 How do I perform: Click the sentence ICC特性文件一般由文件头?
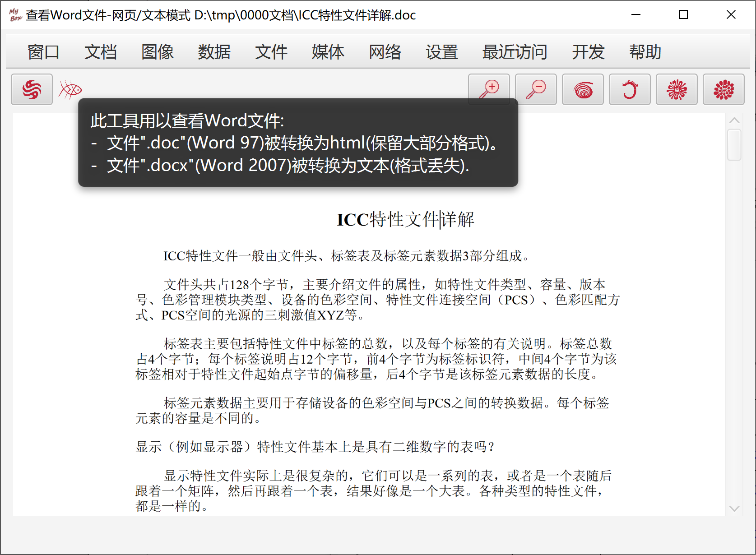coord(346,256)
